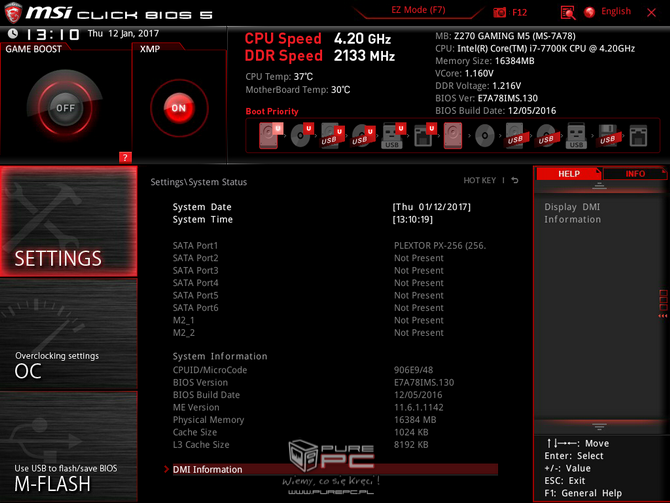
Task: Click the 906E9/48 microcode value
Action: pos(413,370)
